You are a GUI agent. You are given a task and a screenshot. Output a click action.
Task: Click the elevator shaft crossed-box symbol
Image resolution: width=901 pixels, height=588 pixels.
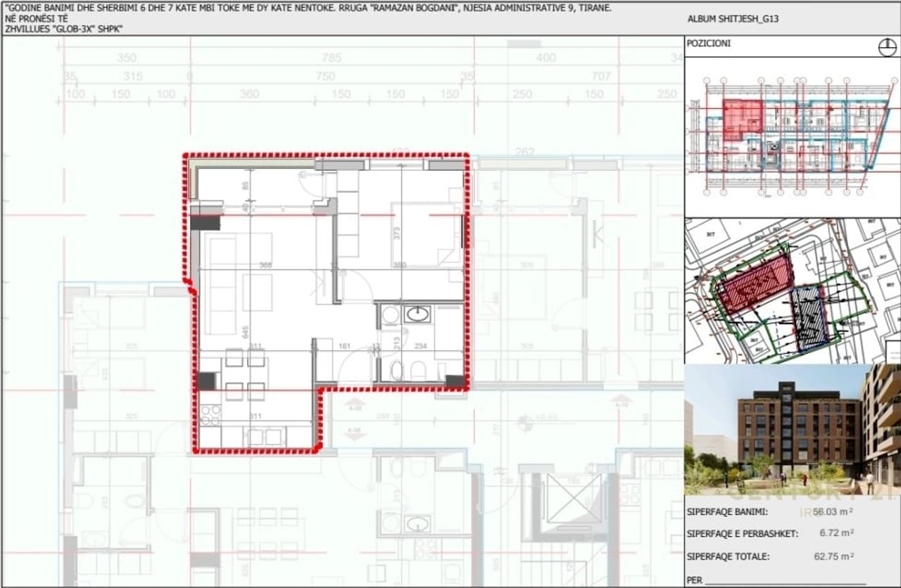click(574, 499)
